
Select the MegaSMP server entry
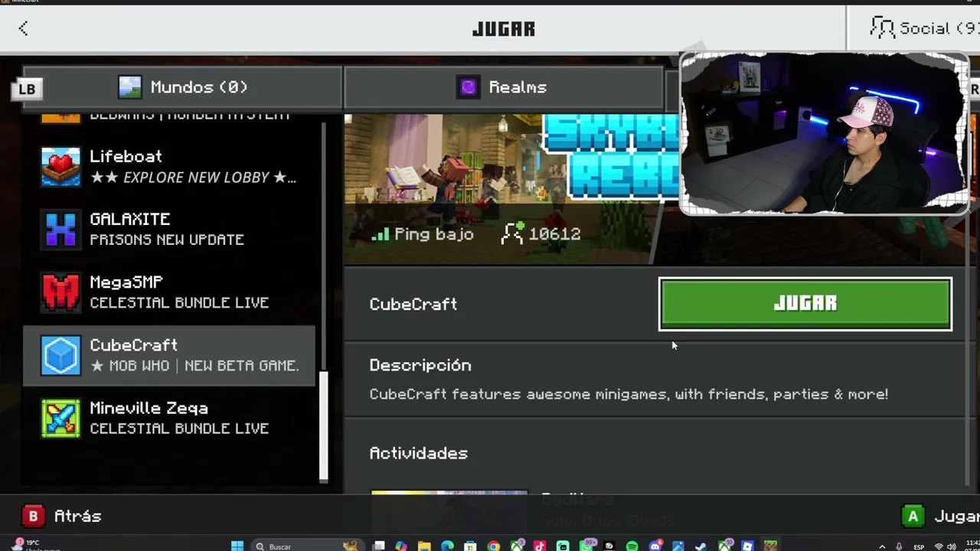[x=168, y=292]
